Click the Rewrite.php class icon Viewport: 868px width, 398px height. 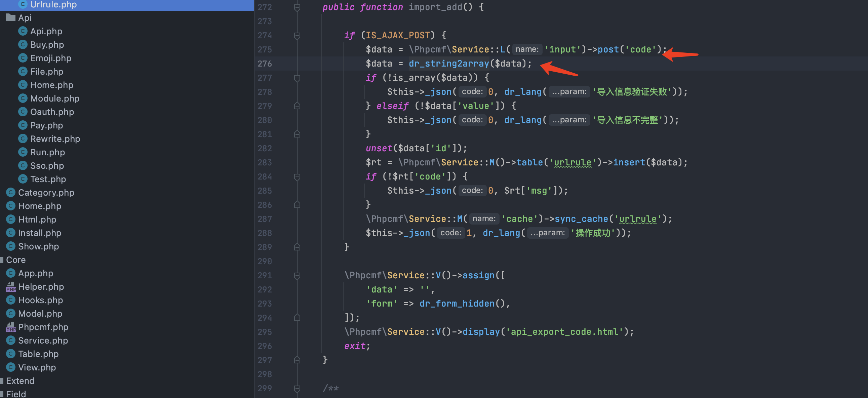pyautogui.click(x=23, y=138)
